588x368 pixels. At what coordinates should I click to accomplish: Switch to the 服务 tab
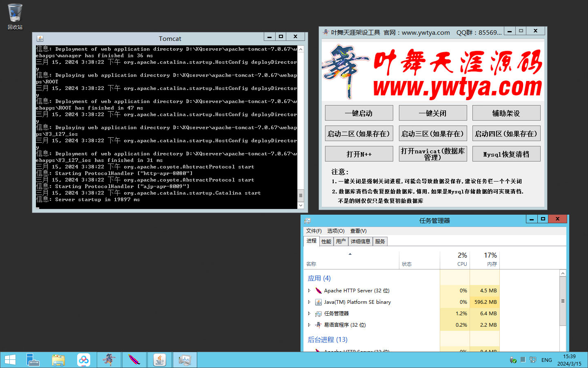pyautogui.click(x=380, y=242)
